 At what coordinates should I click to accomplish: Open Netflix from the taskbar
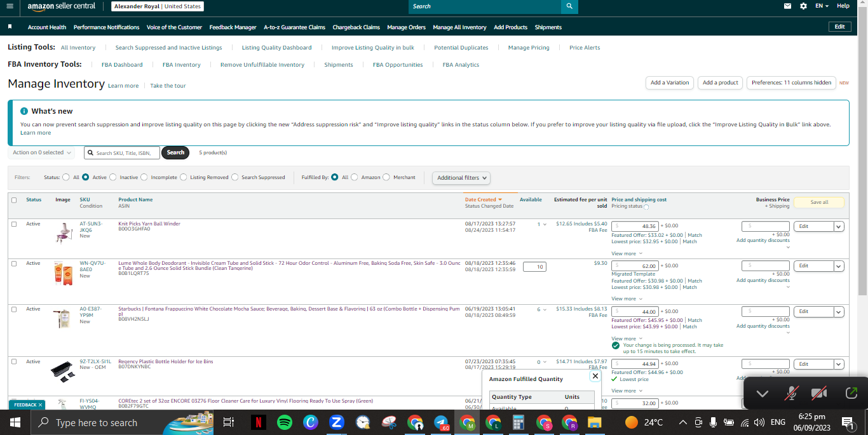258,422
